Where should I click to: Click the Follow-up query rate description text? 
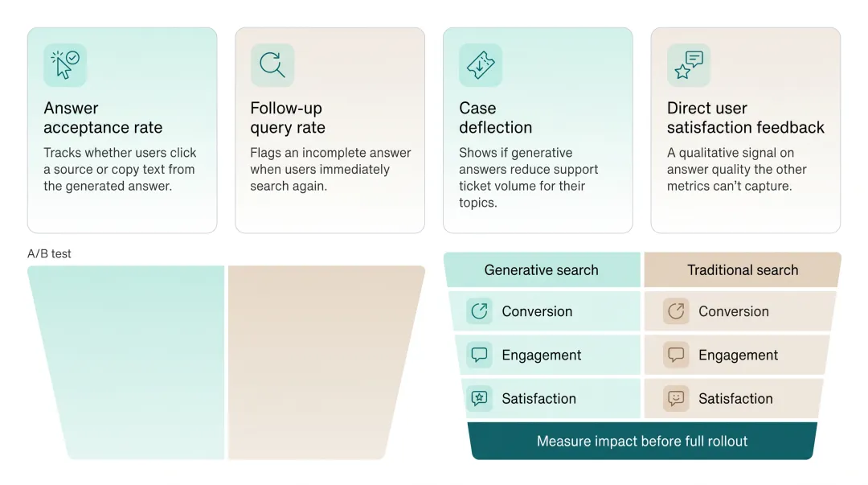330,169
